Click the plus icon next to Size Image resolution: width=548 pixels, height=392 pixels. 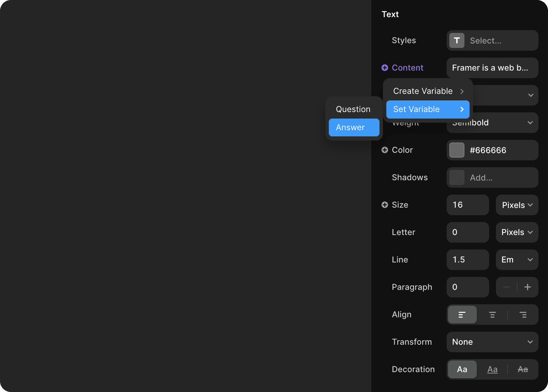(385, 205)
